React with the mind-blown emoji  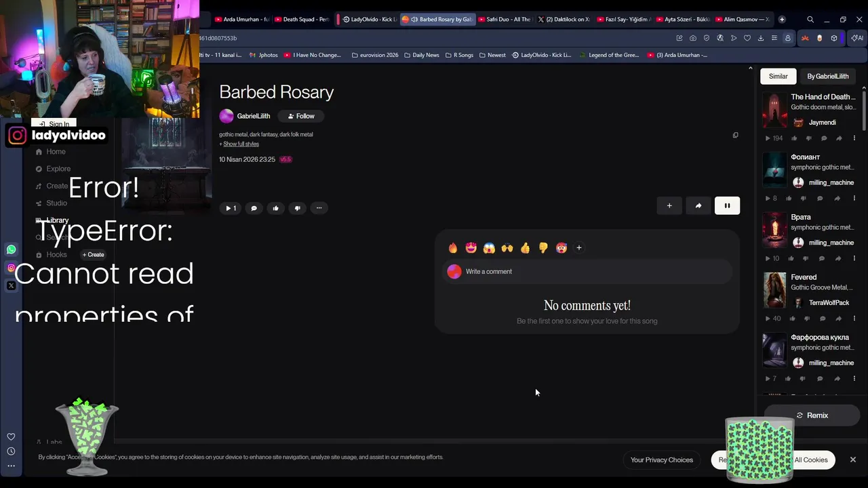point(561,248)
